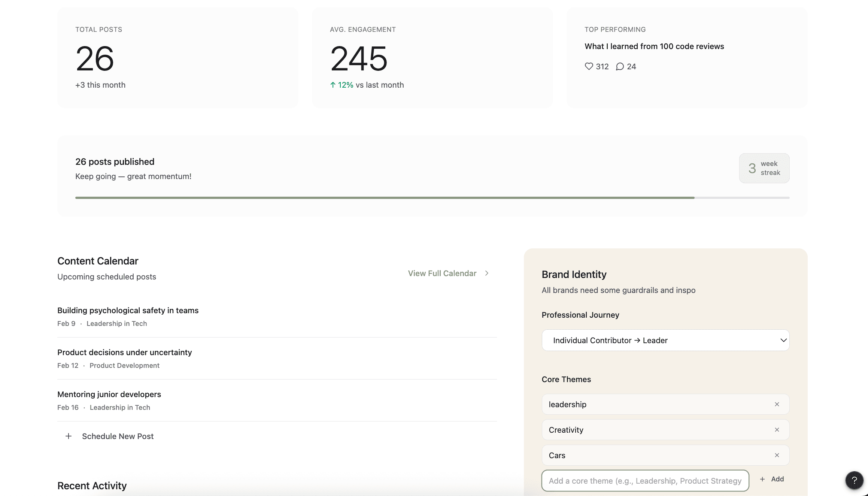Click the comment bubble icon showing 24

pos(620,66)
